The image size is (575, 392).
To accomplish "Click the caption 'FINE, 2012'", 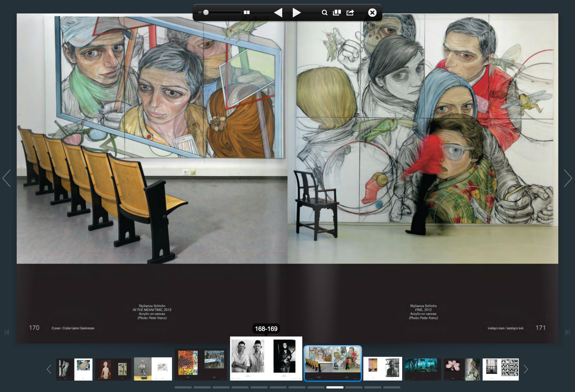I will click(x=423, y=310).
